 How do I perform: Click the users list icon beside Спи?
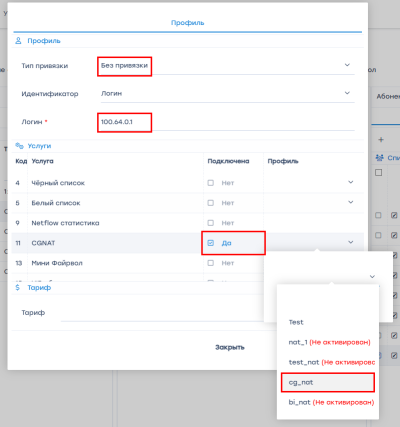click(x=379, y=157)
